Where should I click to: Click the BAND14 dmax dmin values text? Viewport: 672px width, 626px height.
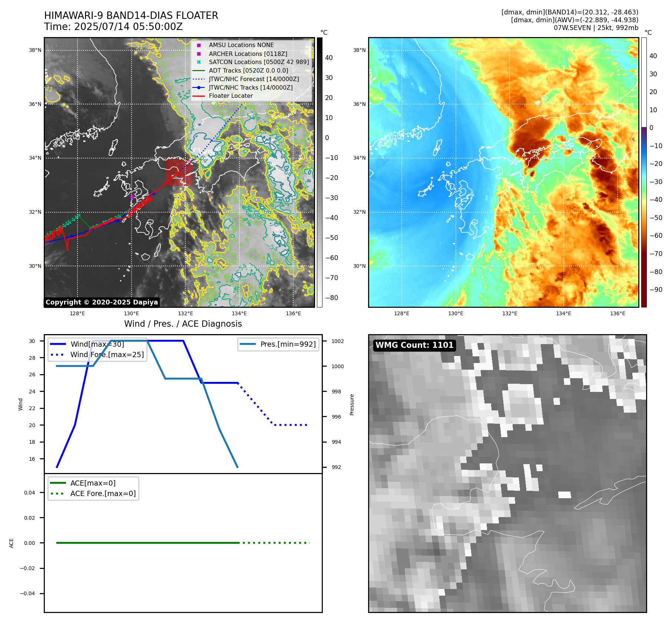tap(570, 12)
